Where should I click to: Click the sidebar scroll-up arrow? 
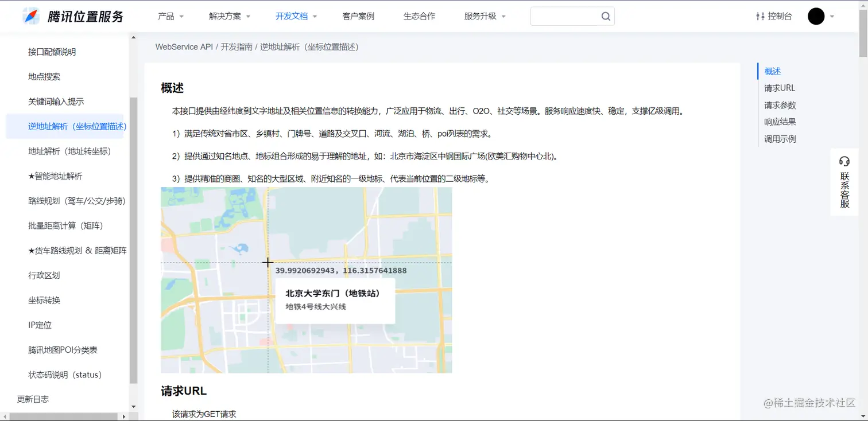point(133,38)
